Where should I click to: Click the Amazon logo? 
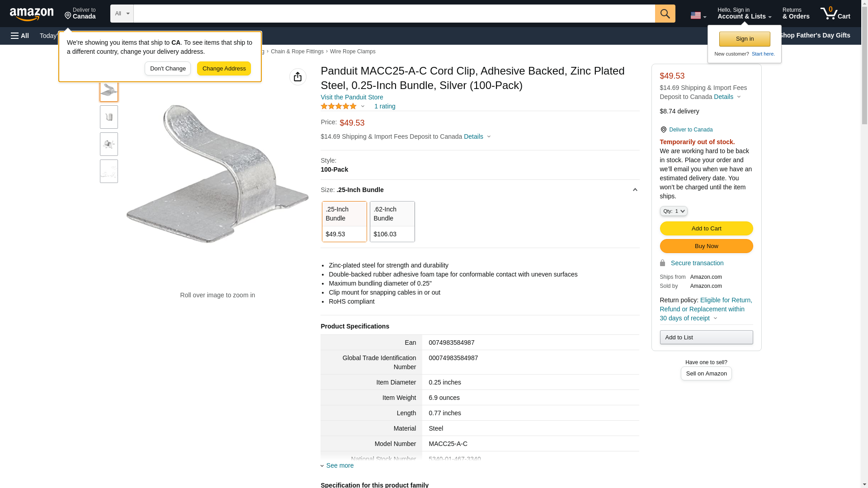coord(32,14)
